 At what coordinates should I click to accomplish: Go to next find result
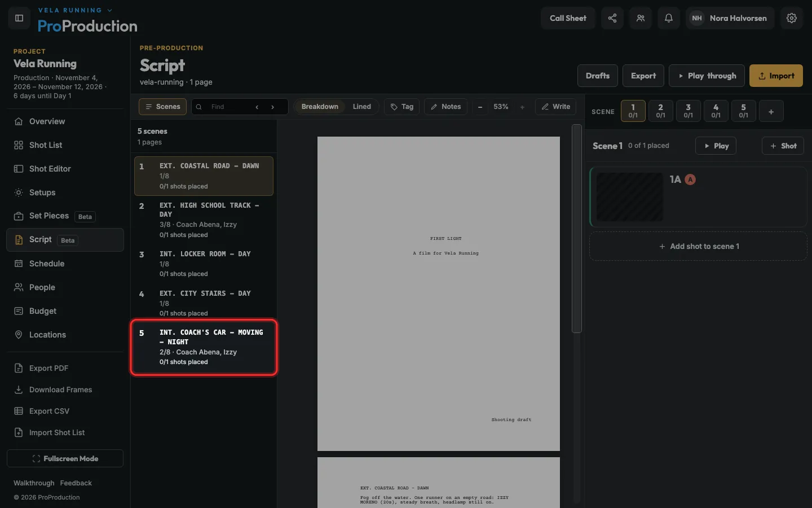click(x=273, y=107)
